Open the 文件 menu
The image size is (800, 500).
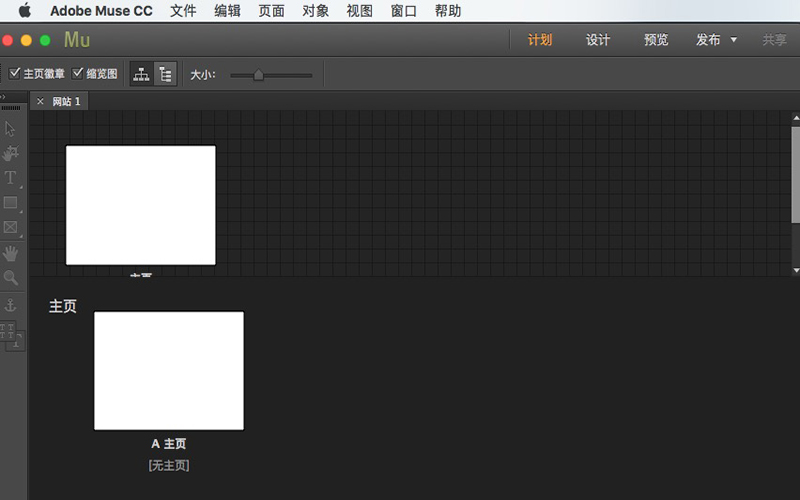(x=183, y=11)
